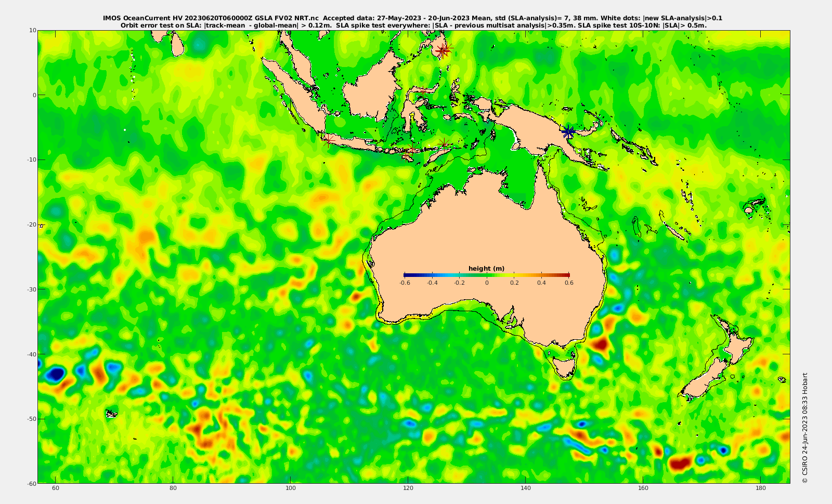Click the red star marker off western Java
Screen dimensions: 832x504
pyautogui.click(x=328, y=140)
